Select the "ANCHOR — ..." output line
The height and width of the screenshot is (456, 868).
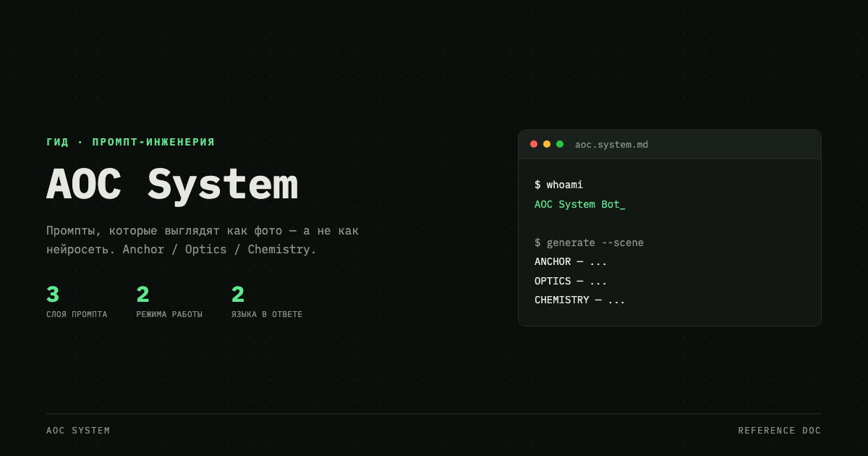(571, 261)
